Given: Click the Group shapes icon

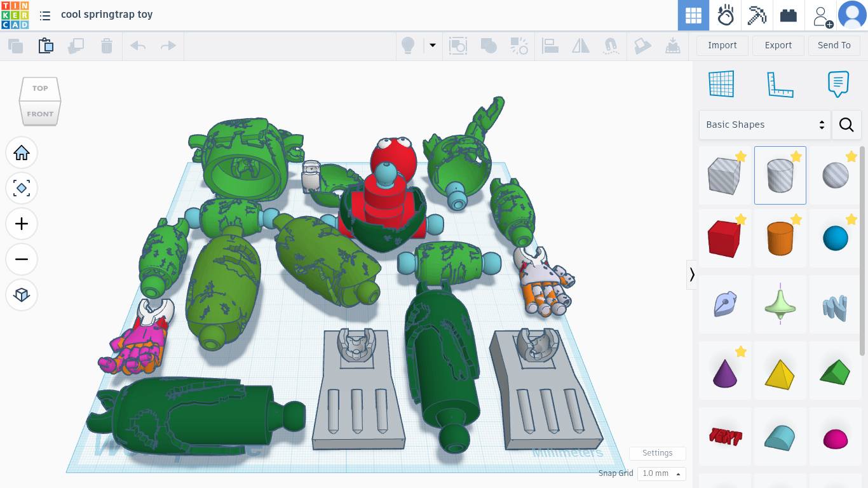Looking at the screenshot, I should [x=458, y=46].
